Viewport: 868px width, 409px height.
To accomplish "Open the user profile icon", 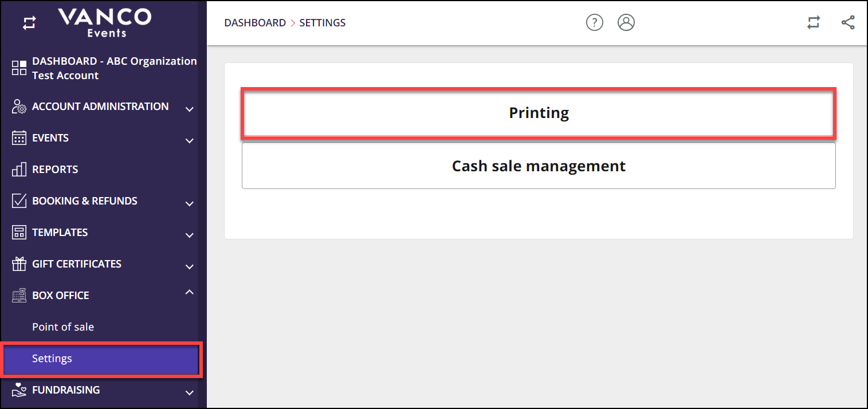I will (x=626, y=23).
